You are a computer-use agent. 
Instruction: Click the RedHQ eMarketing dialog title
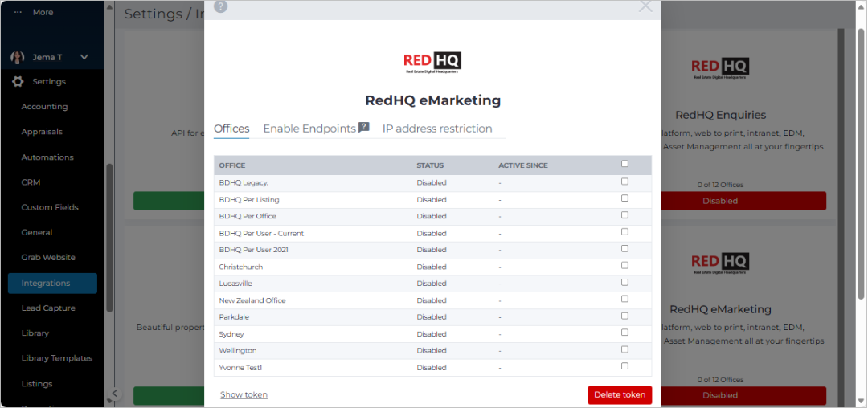click(x=433, y=100)
